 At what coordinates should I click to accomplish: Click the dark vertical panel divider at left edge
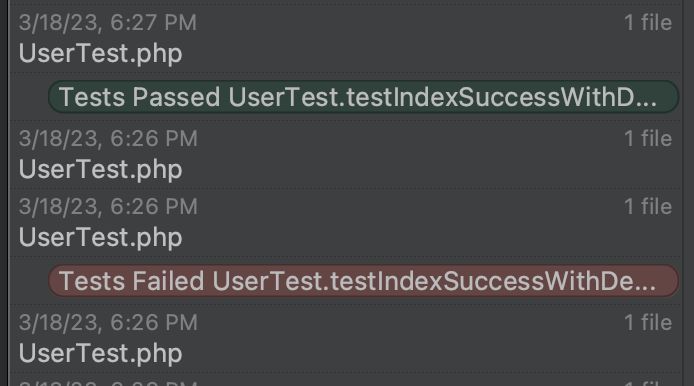[4, 193]
